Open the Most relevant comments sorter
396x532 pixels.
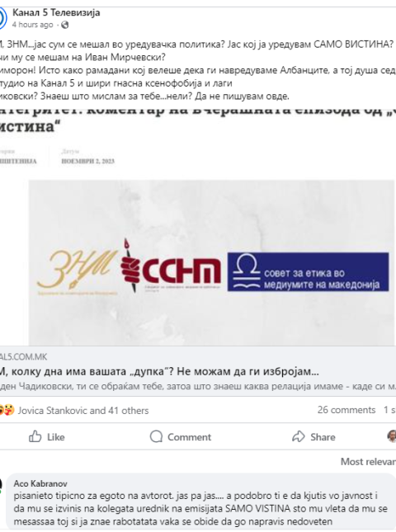pos(368,461)
